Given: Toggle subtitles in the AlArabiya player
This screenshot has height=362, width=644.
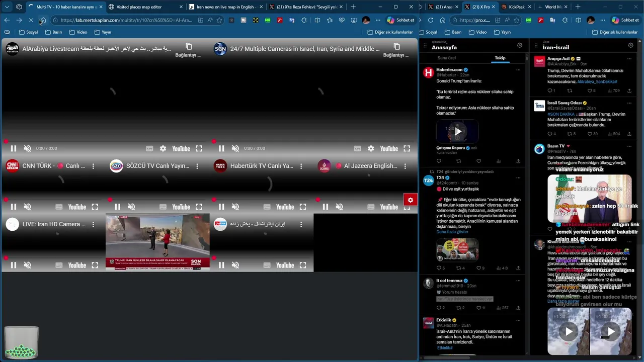Looking at the screenshot, I should pos(149,148).
